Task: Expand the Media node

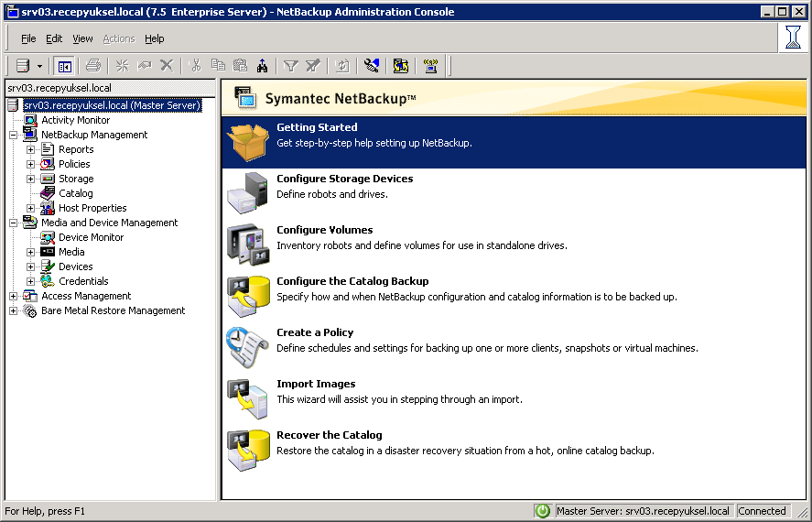Action: pyautogui.click(x=30, y=252)
